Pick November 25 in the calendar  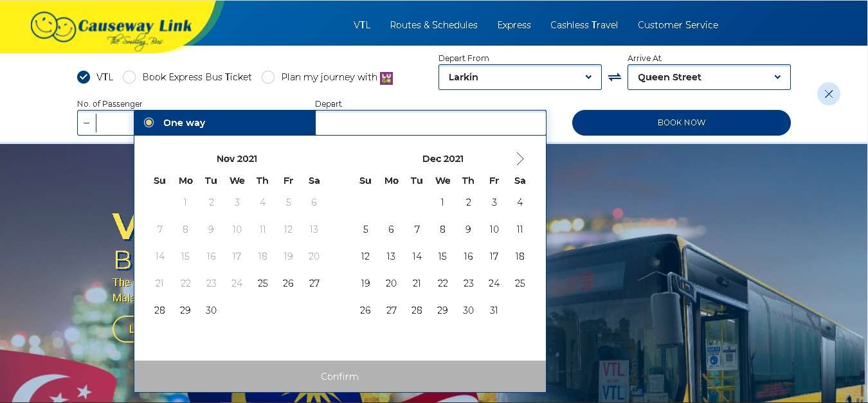pyautogui.click(x=262, y=283)
